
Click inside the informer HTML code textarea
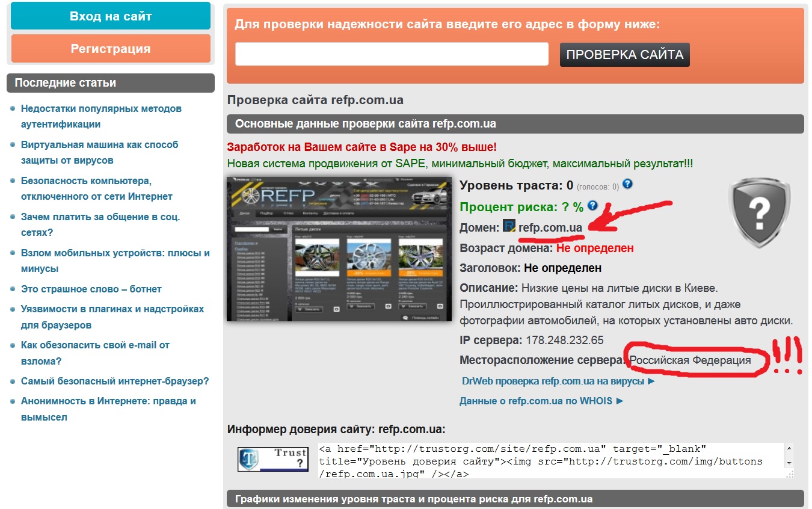(550, 461)
